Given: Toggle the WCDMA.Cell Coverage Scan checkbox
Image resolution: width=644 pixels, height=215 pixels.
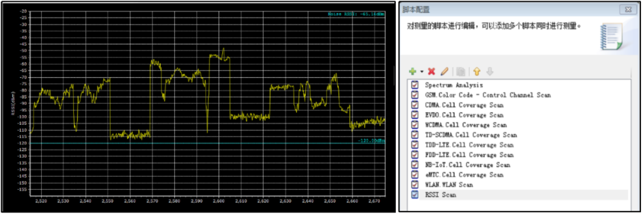Looking at the screenshot, I should click(415, 125).
